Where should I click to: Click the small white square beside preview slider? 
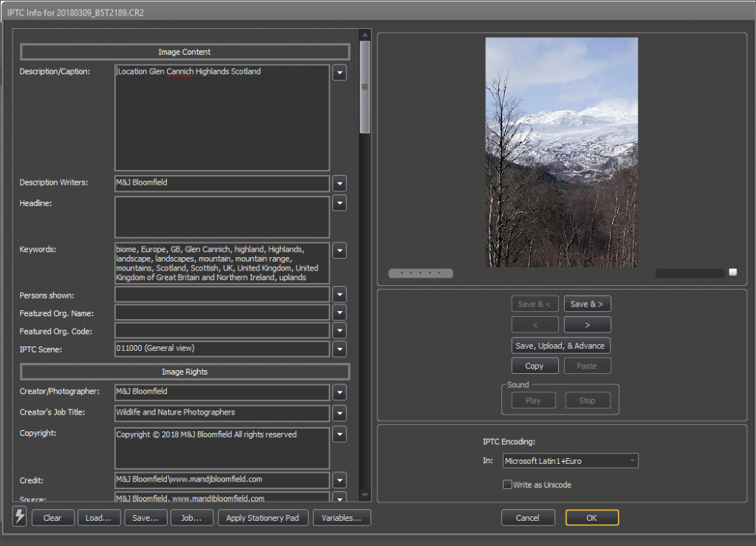point(733,272)
